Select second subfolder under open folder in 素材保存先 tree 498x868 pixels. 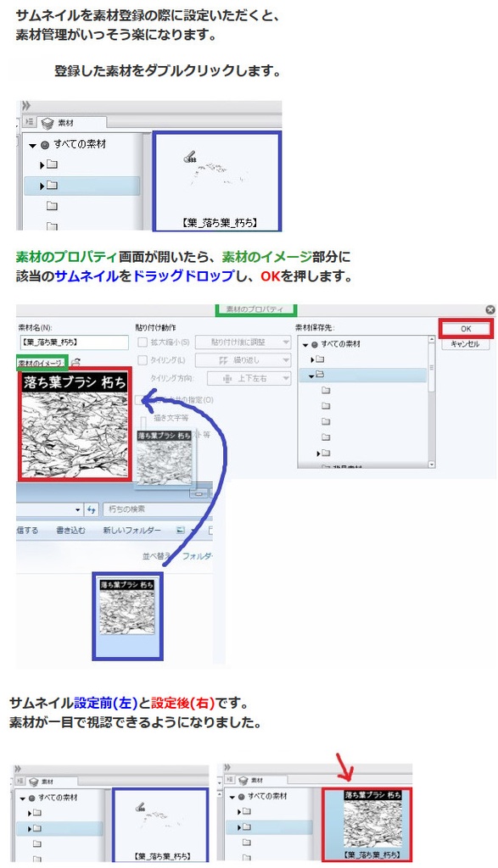point(326,406)
